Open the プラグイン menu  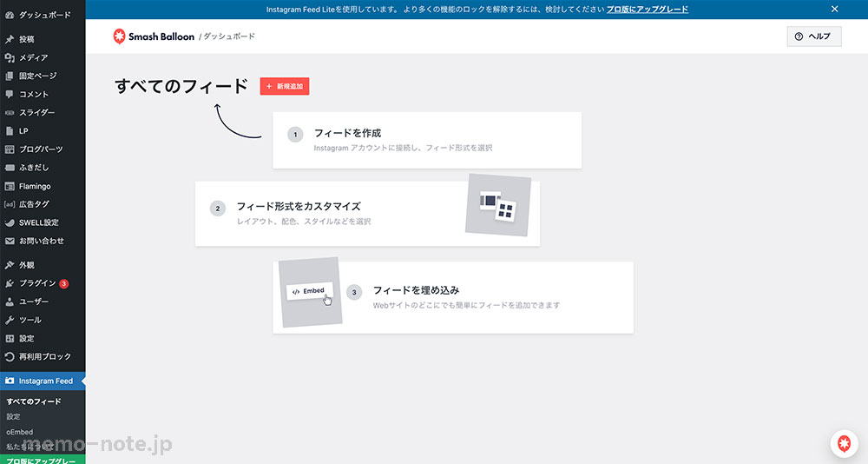(x=43, y=283)
